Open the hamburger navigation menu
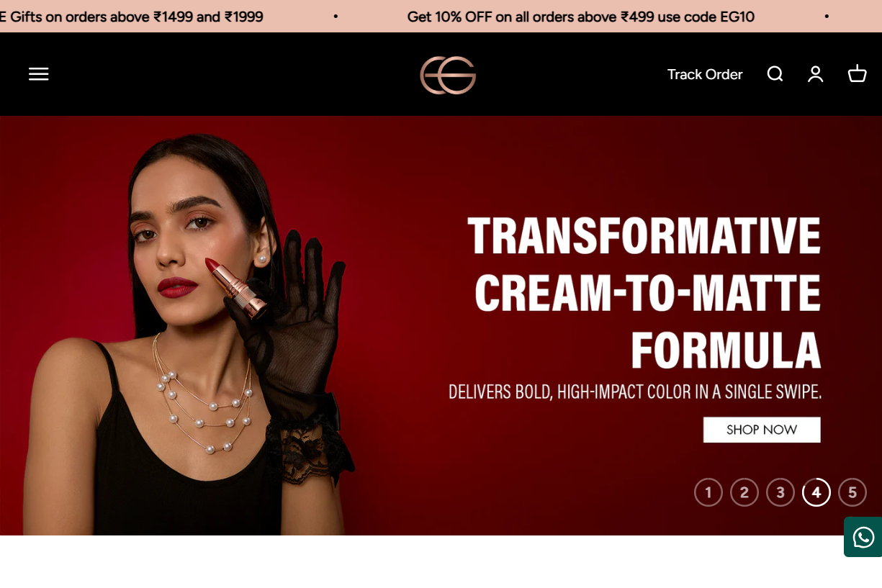The image size is (882, 588). pyautogui.click(x=39, y=74)
